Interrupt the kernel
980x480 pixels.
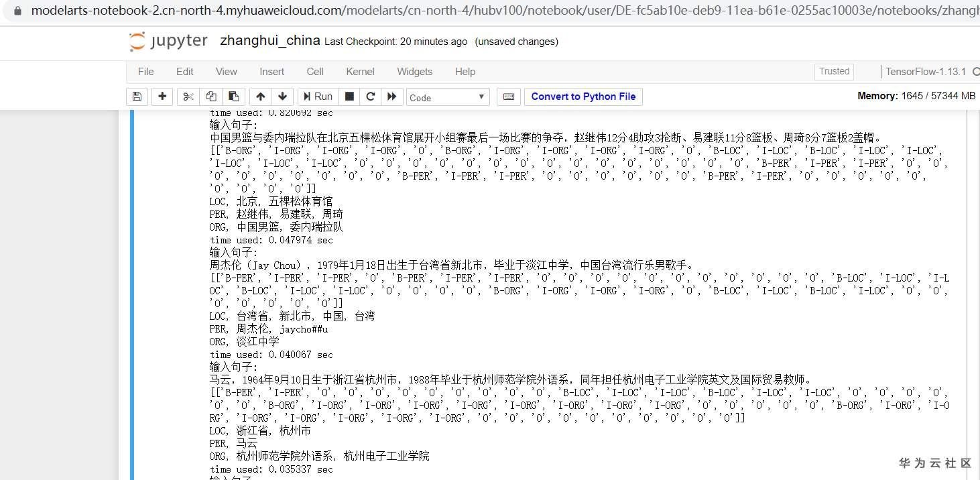[x=349, y=96]
